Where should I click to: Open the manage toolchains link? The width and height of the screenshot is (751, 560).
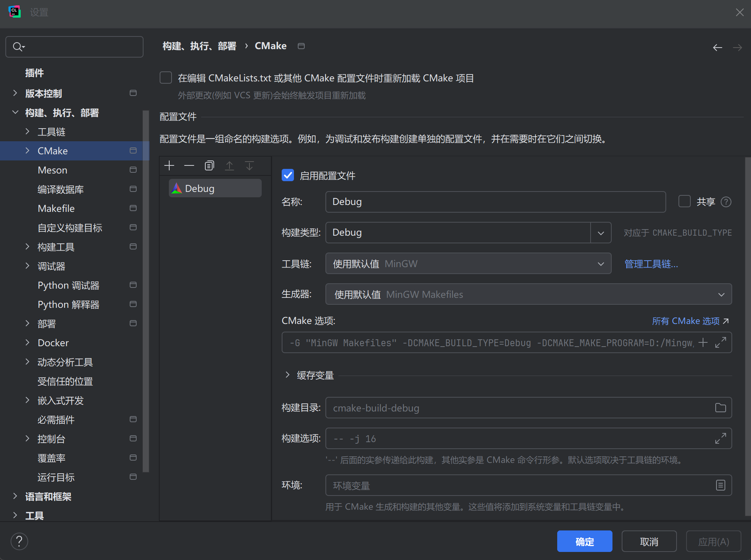[x=651, y=264]
